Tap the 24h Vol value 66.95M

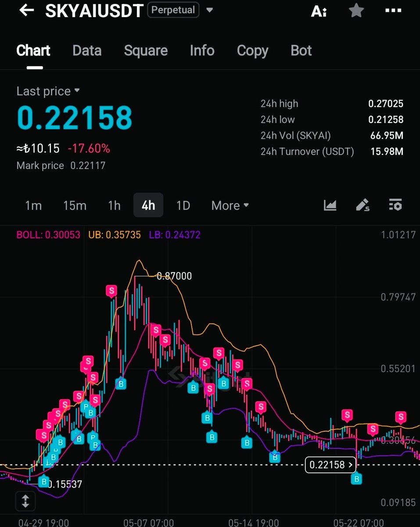coord(387,135)
